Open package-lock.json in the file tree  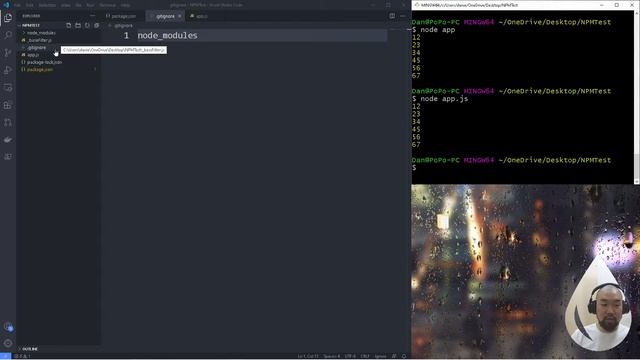point(44,62)
